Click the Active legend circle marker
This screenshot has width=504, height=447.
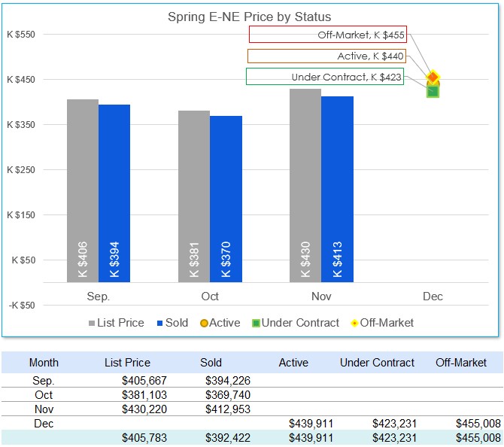[x=203, y=324]
